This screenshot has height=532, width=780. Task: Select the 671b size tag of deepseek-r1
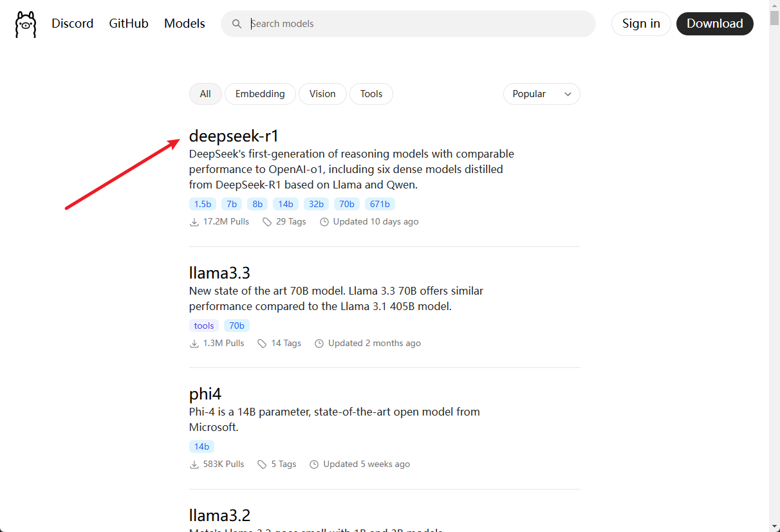(x=380, y=204)
